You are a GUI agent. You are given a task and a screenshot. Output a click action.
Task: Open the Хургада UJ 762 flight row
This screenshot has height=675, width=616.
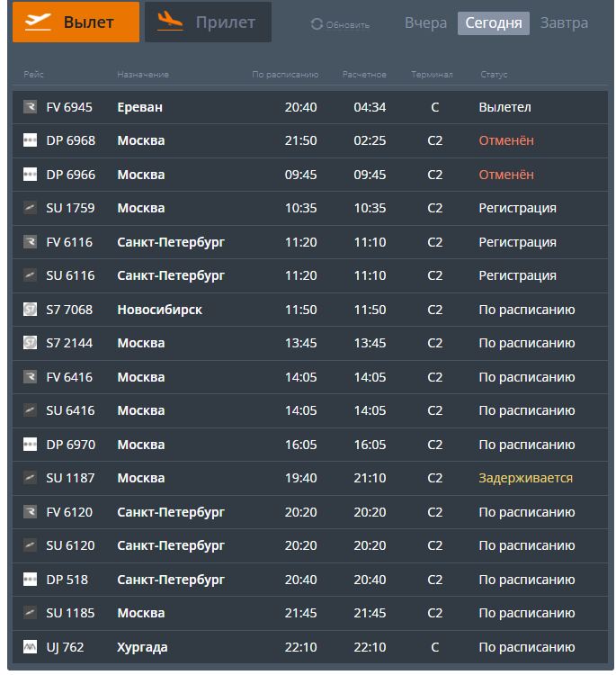point(310,646)
